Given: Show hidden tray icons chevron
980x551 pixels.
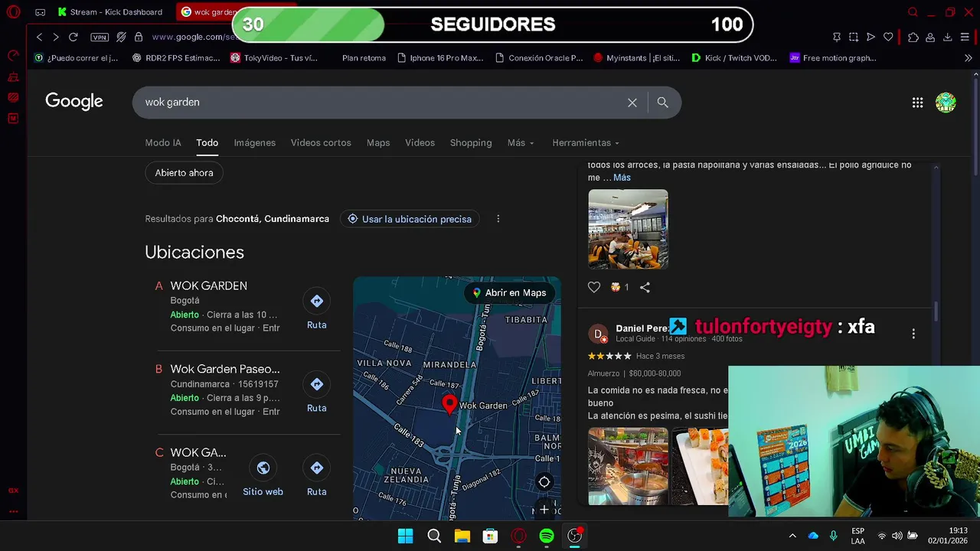Looking at the screenshot, I should pos(792,536).
